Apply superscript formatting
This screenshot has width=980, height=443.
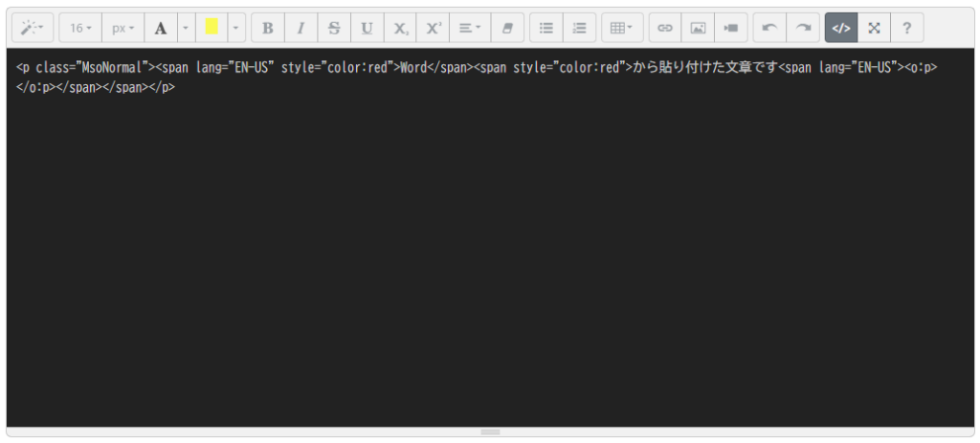[433, 28]
